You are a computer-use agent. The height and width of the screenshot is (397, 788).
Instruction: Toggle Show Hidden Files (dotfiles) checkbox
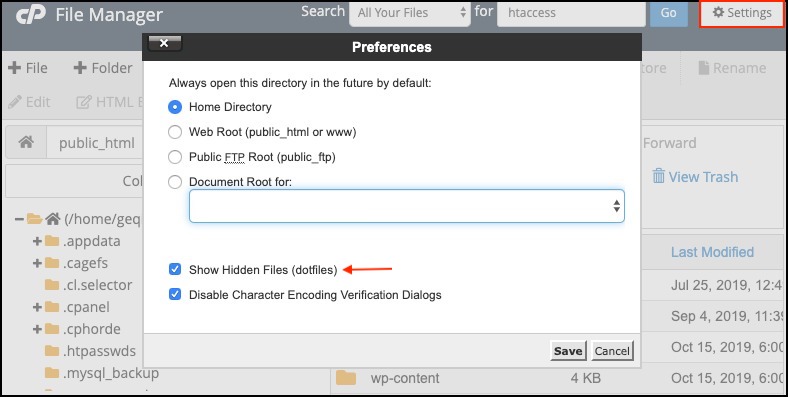coord(175,269)
